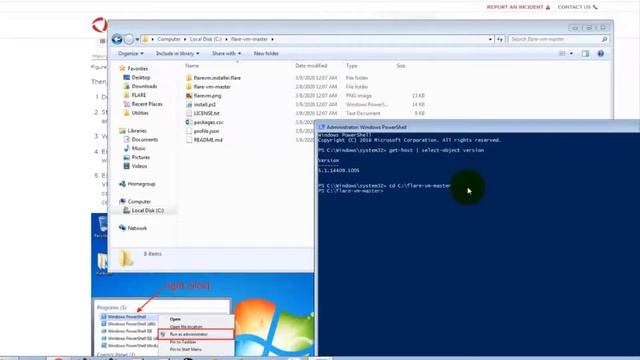Sort files by the Size column
This screenshot has width=640, height=360.
(401, 66)
